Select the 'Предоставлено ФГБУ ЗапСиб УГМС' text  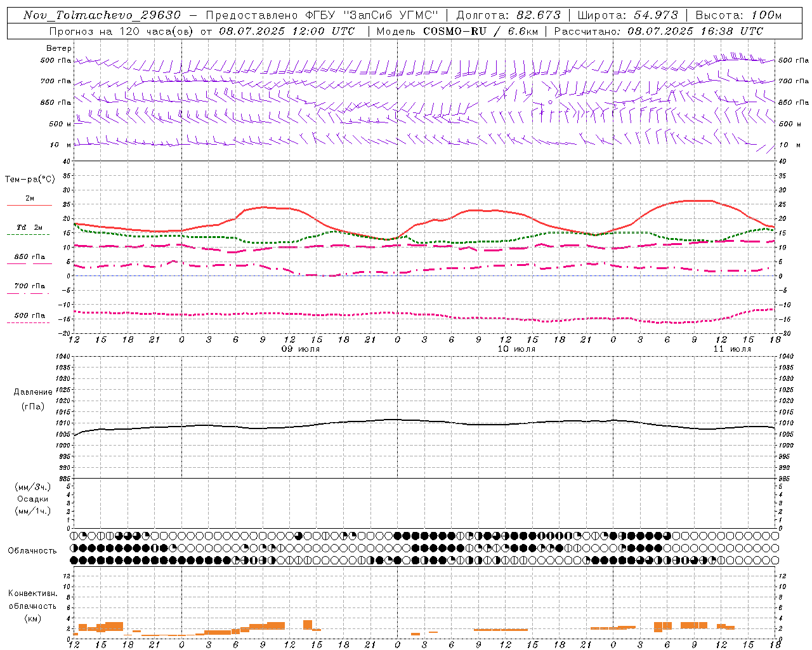(x=322, y=15)
